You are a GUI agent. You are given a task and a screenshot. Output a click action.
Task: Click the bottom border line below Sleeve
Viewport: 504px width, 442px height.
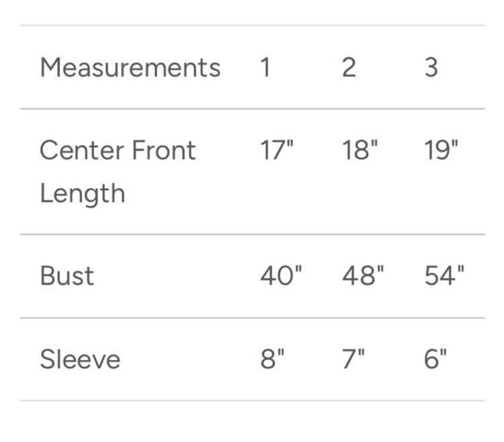click(252, 401)
